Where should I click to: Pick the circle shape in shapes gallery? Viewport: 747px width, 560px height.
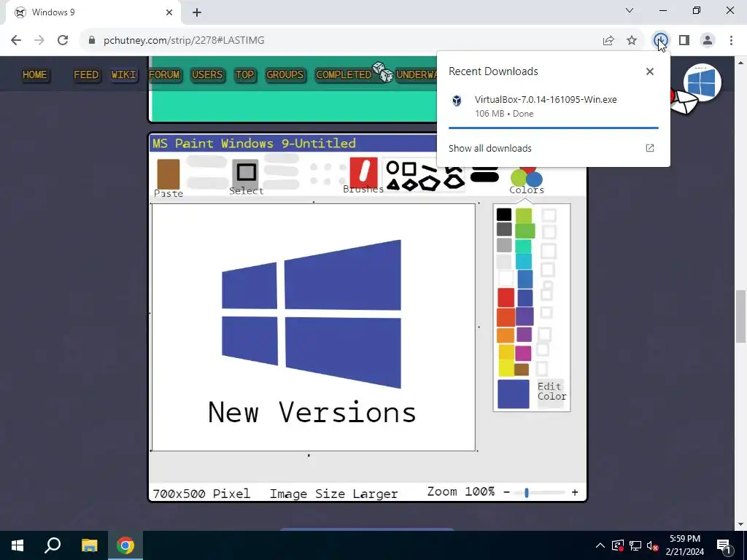pyautogui.click(x=392, y=168)
